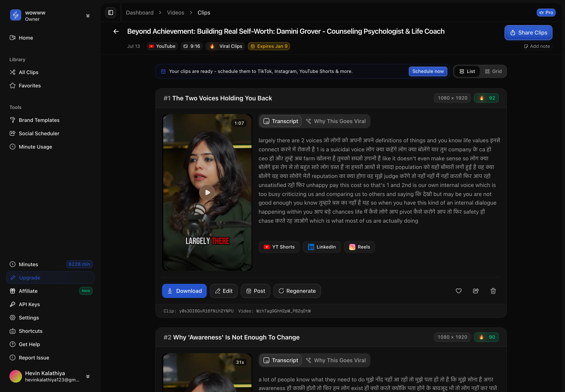Click Add note

click(537, 46)
